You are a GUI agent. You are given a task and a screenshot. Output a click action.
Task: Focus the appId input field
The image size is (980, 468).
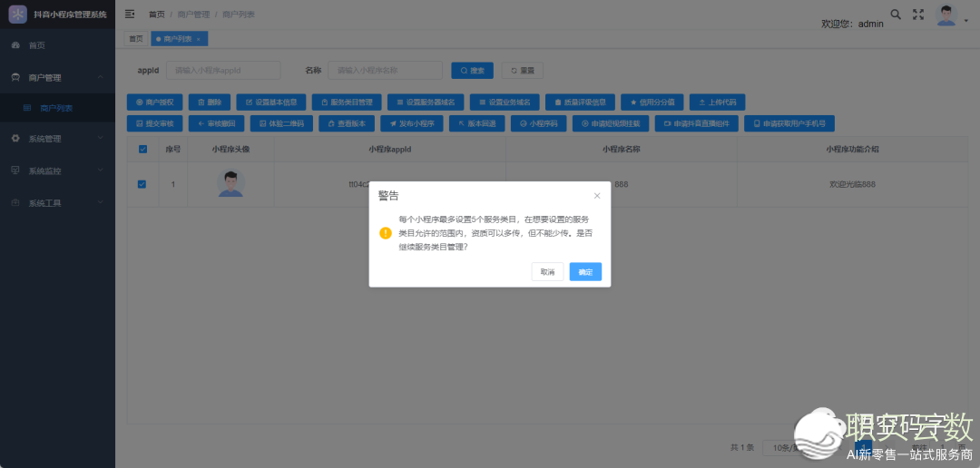pyautogui.click(x=223, y=71)
